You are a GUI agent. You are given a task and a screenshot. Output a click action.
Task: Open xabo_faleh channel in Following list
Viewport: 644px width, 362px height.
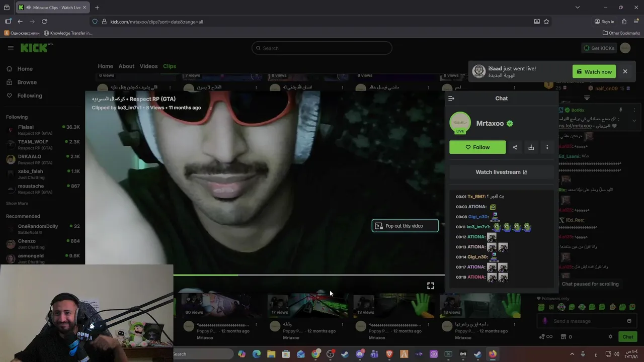pos(43,173)
